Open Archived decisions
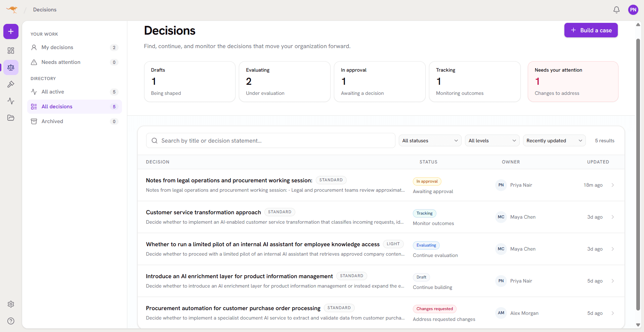Screen dimensions: 644x332 [74, 121]
